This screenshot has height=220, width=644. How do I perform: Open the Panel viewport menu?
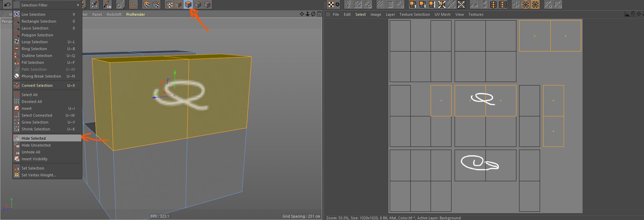97,14
